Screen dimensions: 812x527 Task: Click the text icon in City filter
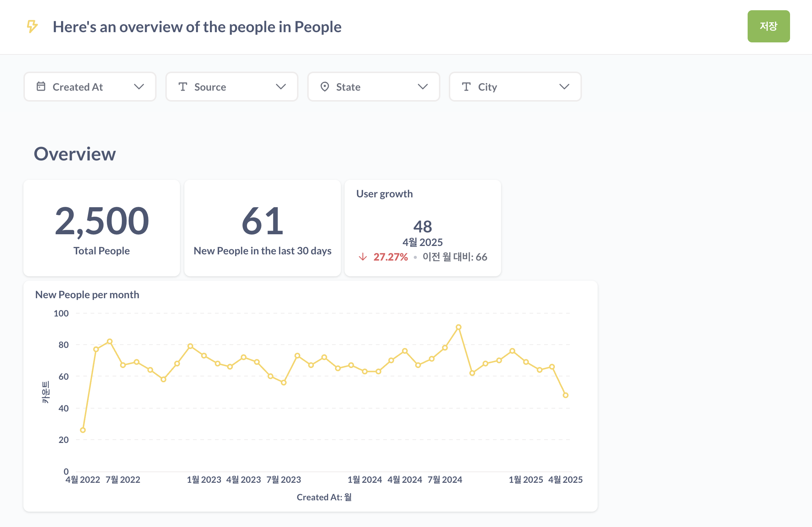coord(466,87)
